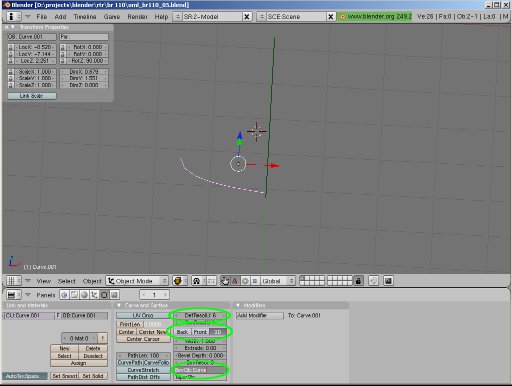Open the Global orientation dropdown
Screen dimensions: 512x386
coord(278,281)
